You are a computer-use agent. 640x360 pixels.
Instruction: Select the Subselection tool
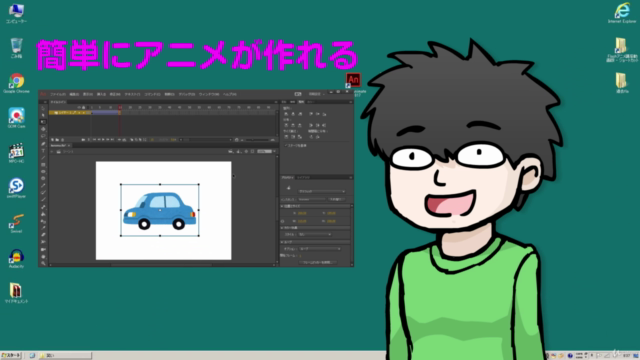coord(43,115)
